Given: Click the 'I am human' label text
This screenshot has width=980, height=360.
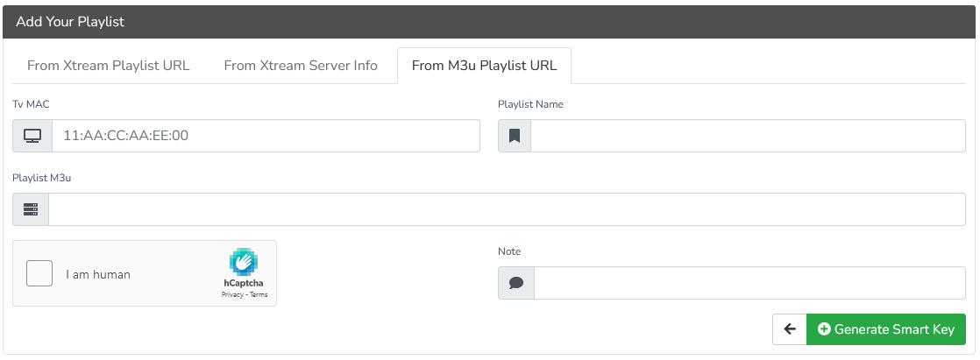Looking at the screenshot, I should pyautogui.click(x=98, y=274).
